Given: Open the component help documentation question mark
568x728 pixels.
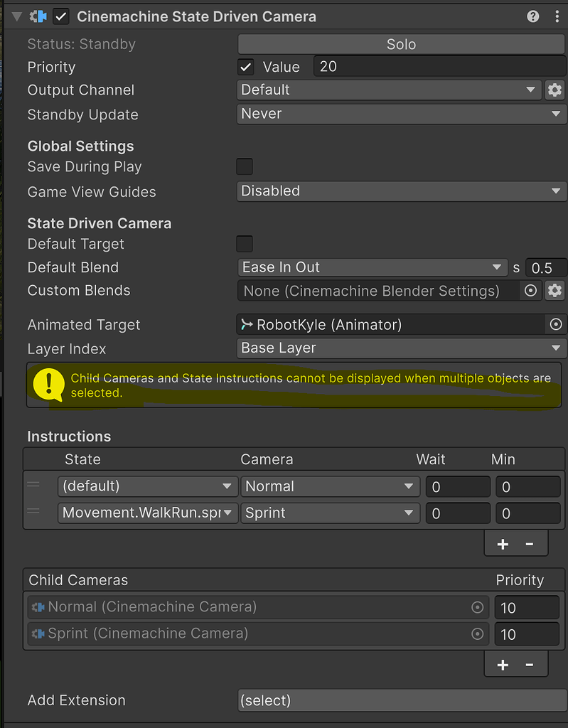Looking at the screenshot, I should click(x=532, y=16).
